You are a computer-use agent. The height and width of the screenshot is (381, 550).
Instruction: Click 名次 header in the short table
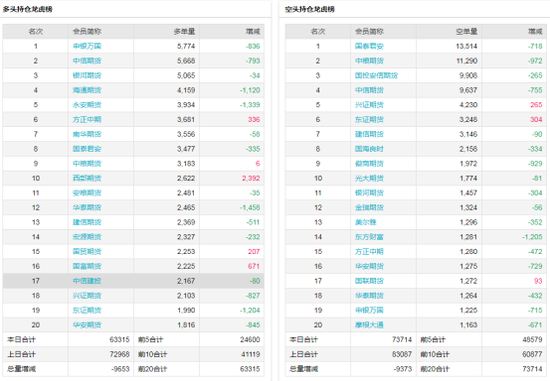click(x=318, y=32)
